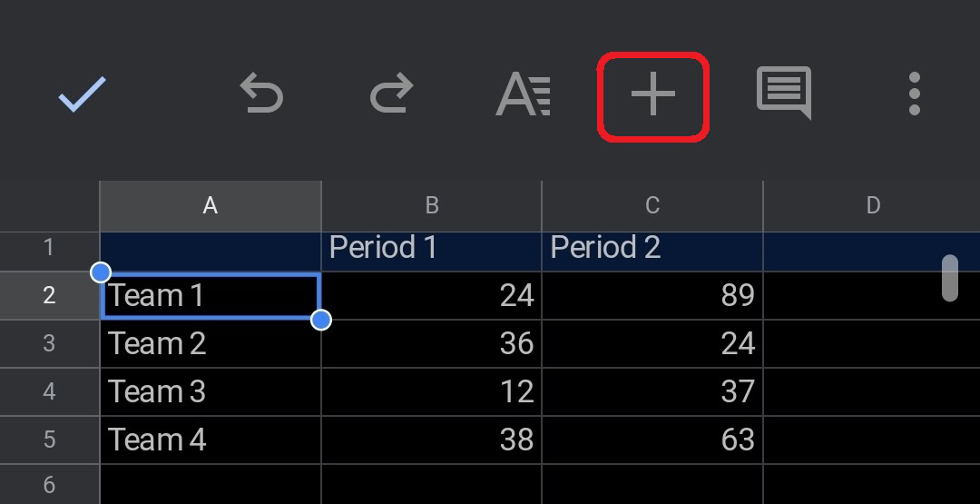Select column B header
The height and width of the screenshot is (504, 980).
(432, 206)
